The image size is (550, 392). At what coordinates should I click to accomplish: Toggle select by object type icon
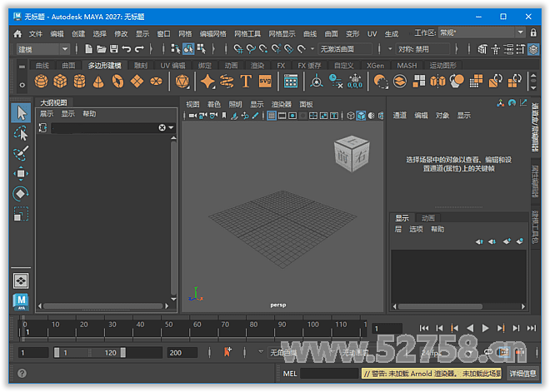[x=188, y=49]
